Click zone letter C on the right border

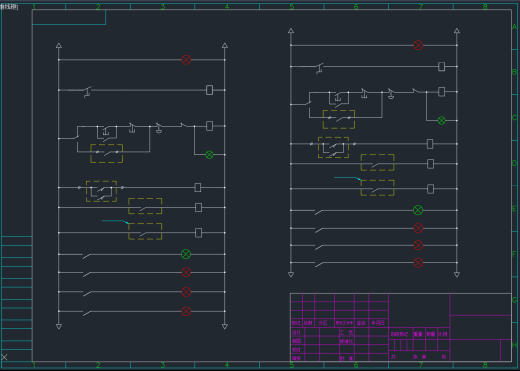pyautogui.click(x=515, y=118)
